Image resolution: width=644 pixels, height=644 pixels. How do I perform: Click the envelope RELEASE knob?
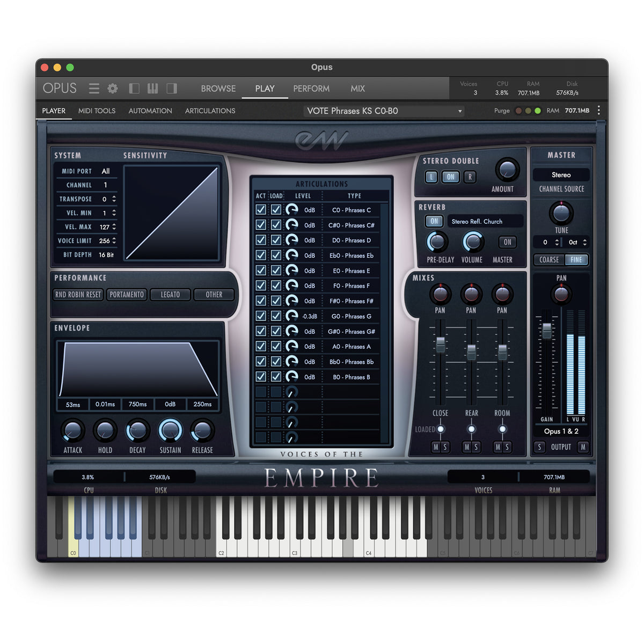(x=202, y=431)
